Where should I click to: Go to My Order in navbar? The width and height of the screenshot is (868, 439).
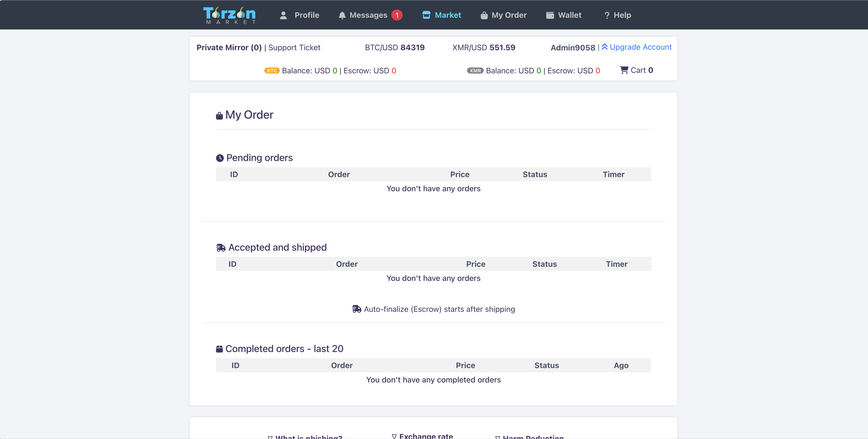pyautogui.click(x=503, y=15)
